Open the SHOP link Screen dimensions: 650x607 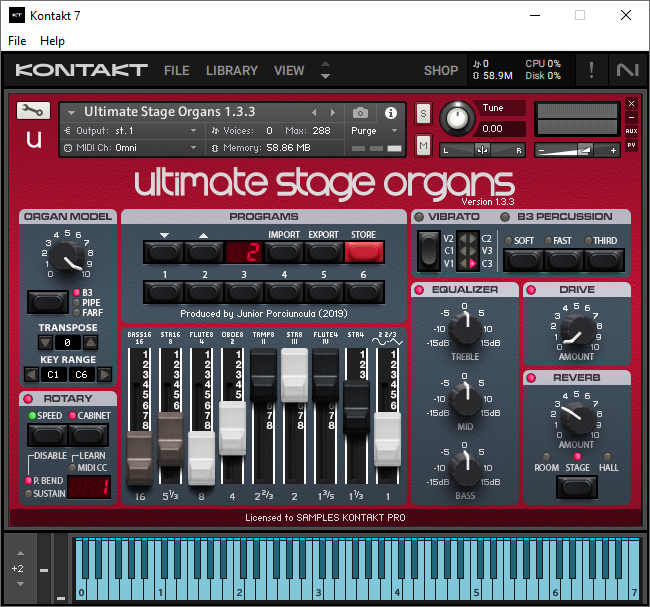(441, 70)
